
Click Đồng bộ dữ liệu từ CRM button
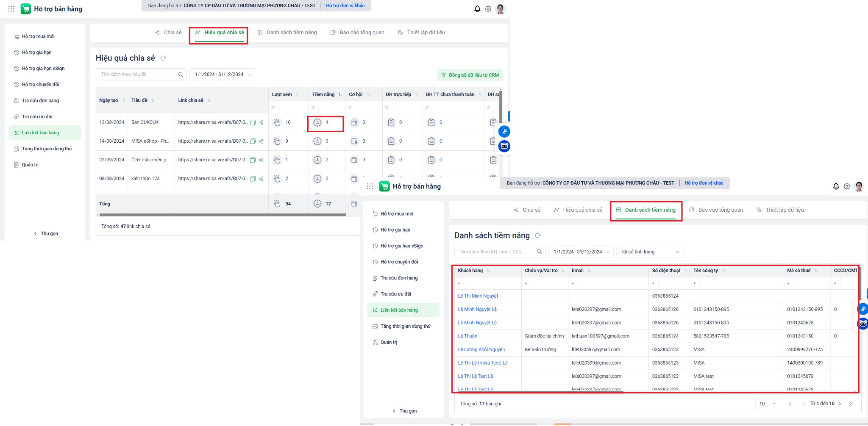(470, 75)
